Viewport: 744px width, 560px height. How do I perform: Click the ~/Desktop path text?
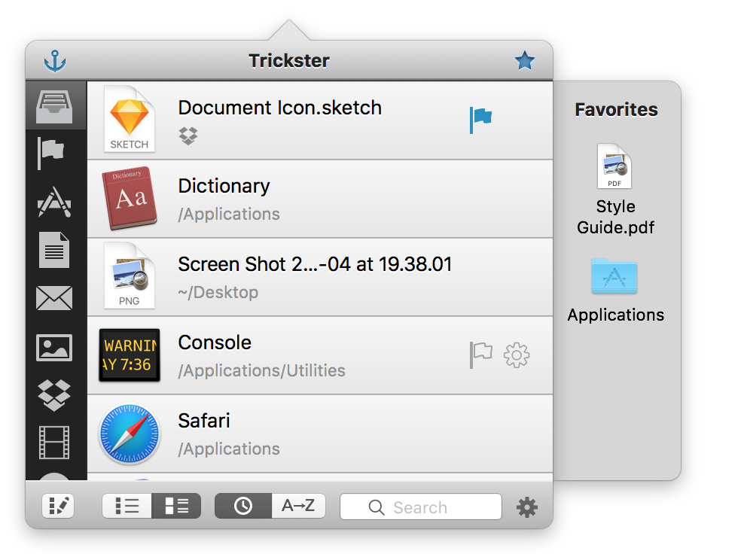[218, 292]
